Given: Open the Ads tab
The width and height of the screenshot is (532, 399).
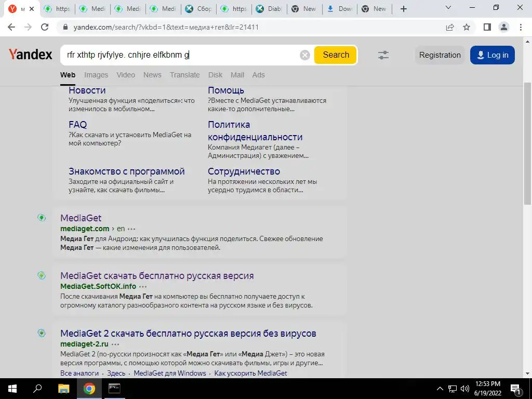Looking at the screenshot, I should 259,75.
